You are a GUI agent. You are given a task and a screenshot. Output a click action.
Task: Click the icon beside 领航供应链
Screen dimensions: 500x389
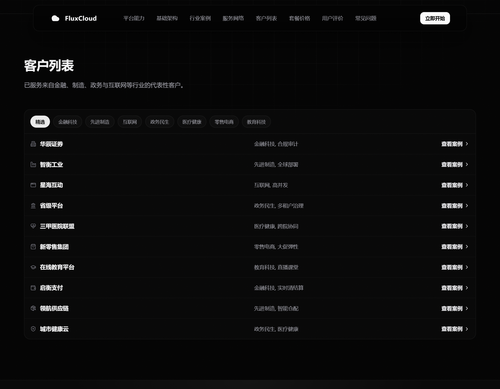(33, 308)
